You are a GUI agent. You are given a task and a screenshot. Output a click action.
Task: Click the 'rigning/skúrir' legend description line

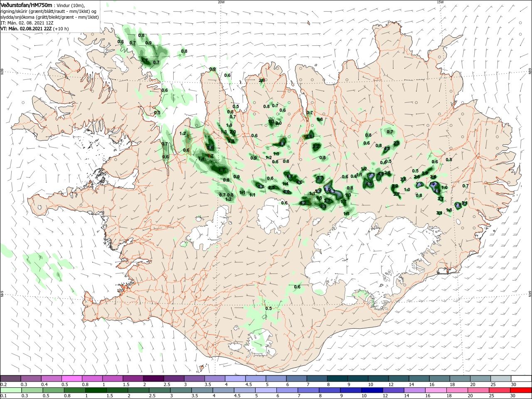[x=49, y=11]
